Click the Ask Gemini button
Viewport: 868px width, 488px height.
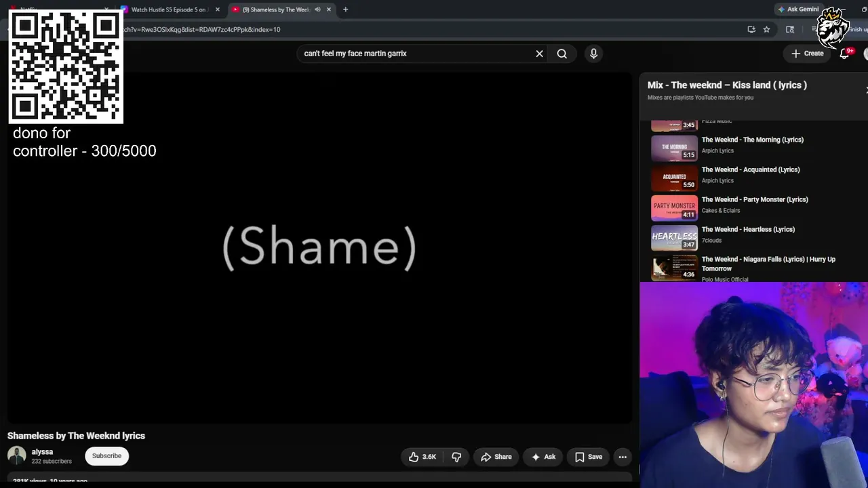[x=799, y=9]
